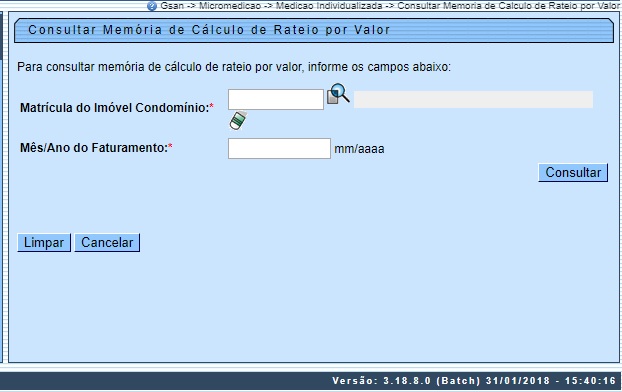
Task: Open the help question mark icon
Action: tap(152, 6)
